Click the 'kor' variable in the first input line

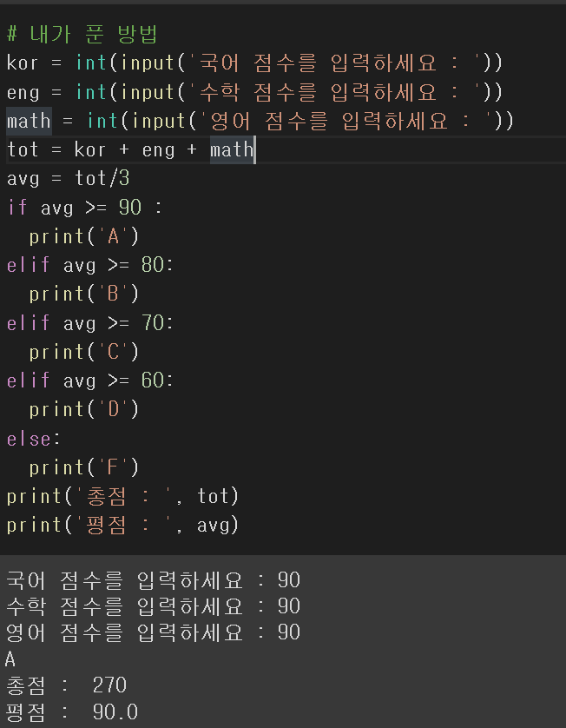(x=22, y=63)
